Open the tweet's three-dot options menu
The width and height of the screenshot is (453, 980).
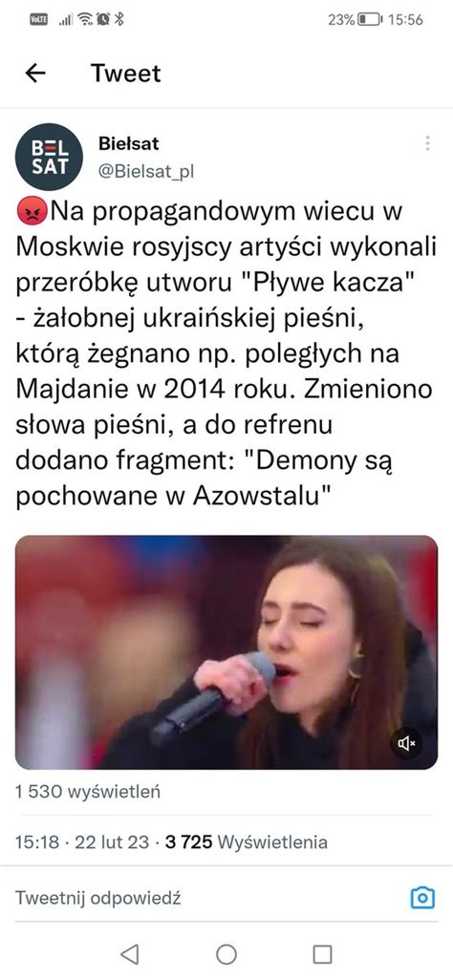coord(427,143)
